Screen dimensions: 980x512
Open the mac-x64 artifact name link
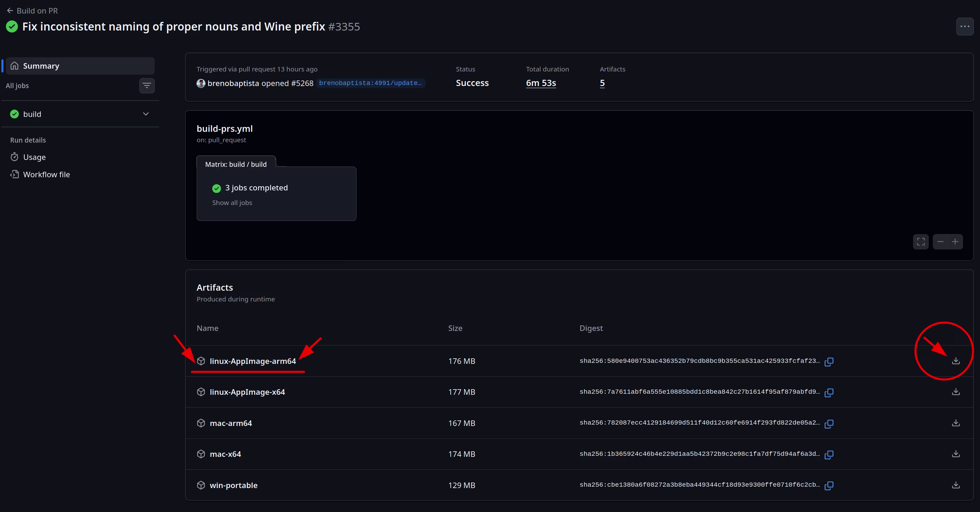[225, 454]
